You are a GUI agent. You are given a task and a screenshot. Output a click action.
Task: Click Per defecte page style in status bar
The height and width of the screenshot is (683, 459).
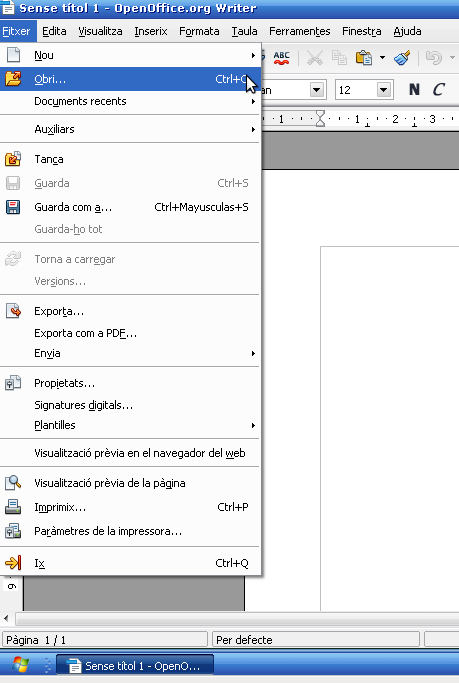coord(315,639)
